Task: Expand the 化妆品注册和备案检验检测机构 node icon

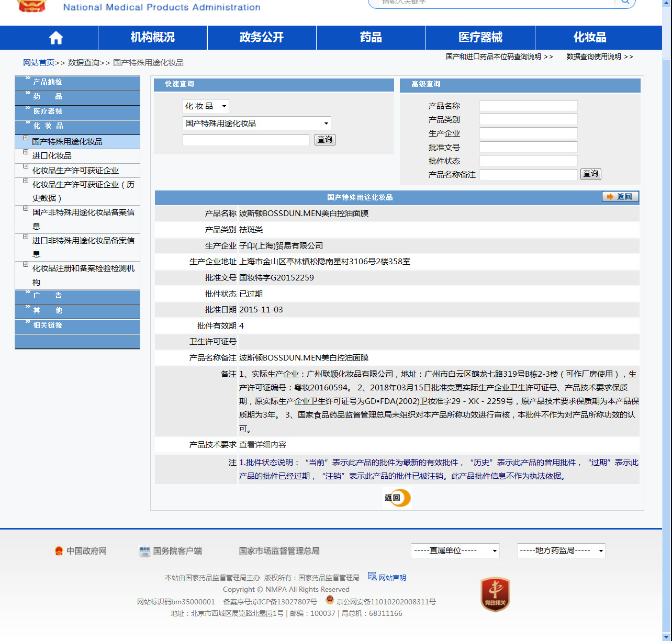Action: 26,265
